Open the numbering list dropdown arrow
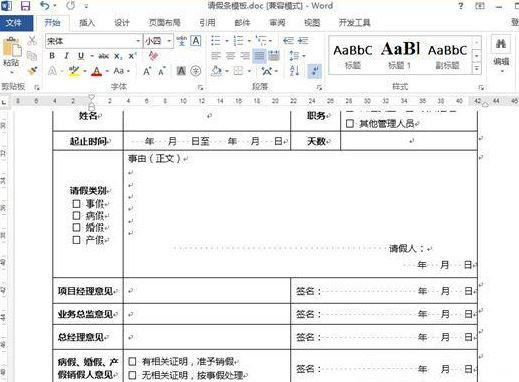The height and width of the screenshot is (382, 519). [x=249, y=41]
